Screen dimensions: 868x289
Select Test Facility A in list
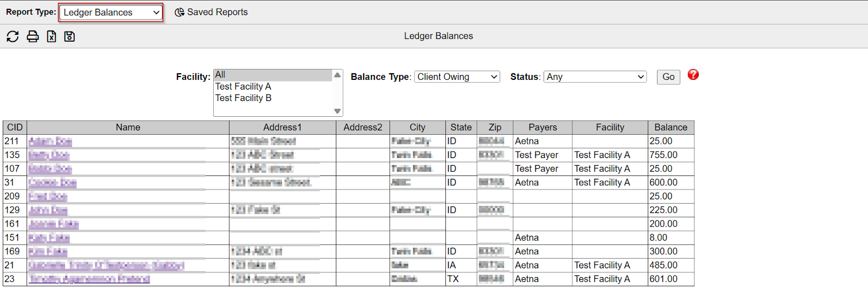[x=273, y=86]
